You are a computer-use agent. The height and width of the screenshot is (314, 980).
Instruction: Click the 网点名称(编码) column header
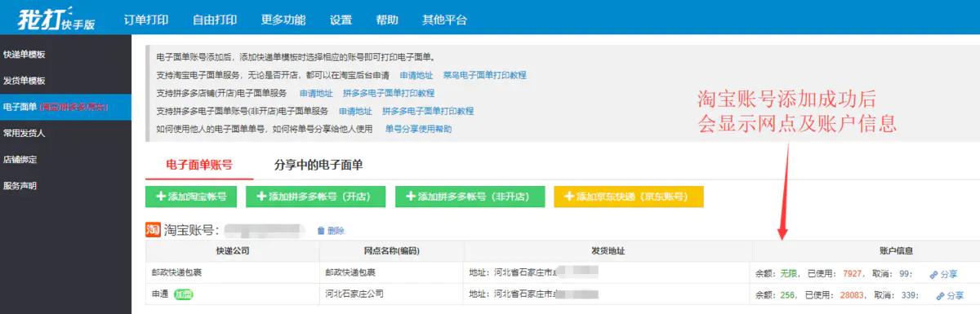pos(391,252)
